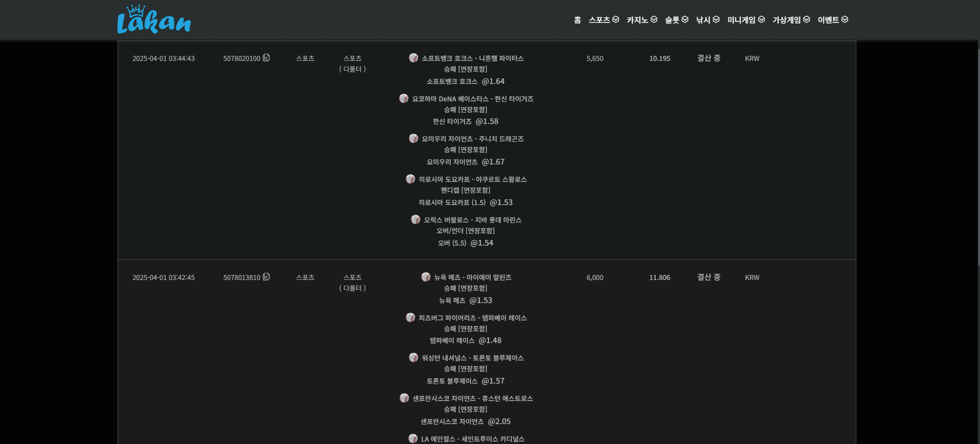Viewport: 980px width, 444px height.
Task: Open the 슬롯 menu item
Action: (672, 20)
